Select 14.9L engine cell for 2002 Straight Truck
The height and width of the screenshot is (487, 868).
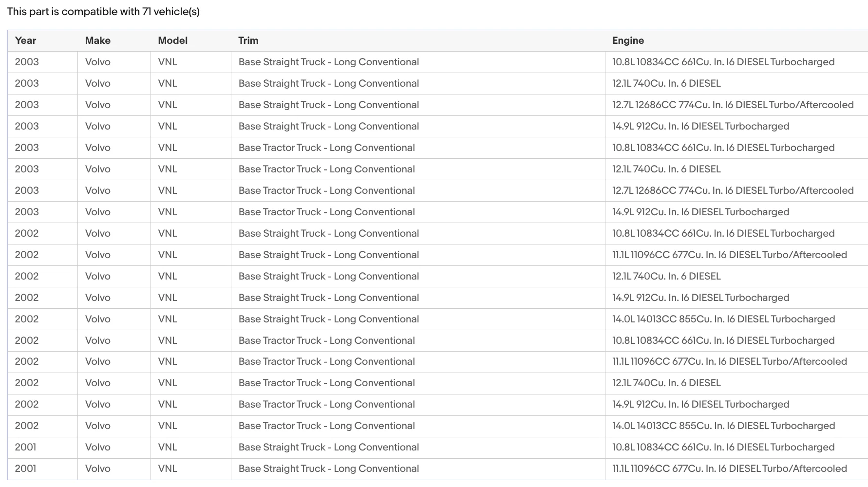click(736, 298)
